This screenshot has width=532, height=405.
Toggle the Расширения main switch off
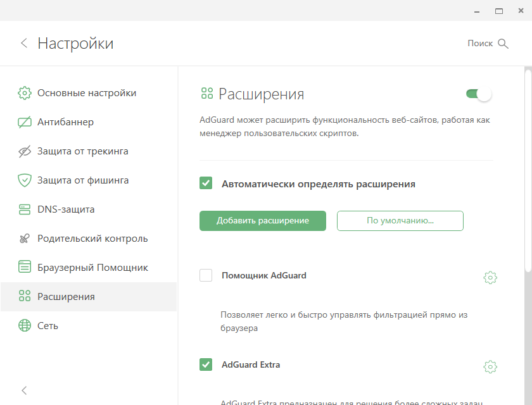479,94
